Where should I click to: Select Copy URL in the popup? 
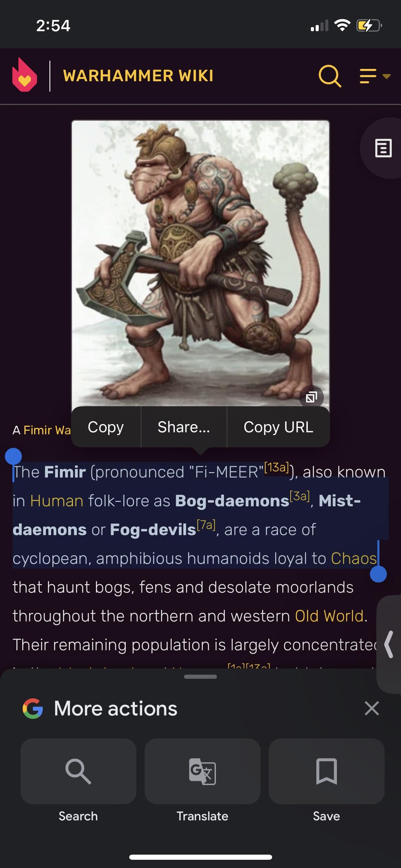point(278,427)
